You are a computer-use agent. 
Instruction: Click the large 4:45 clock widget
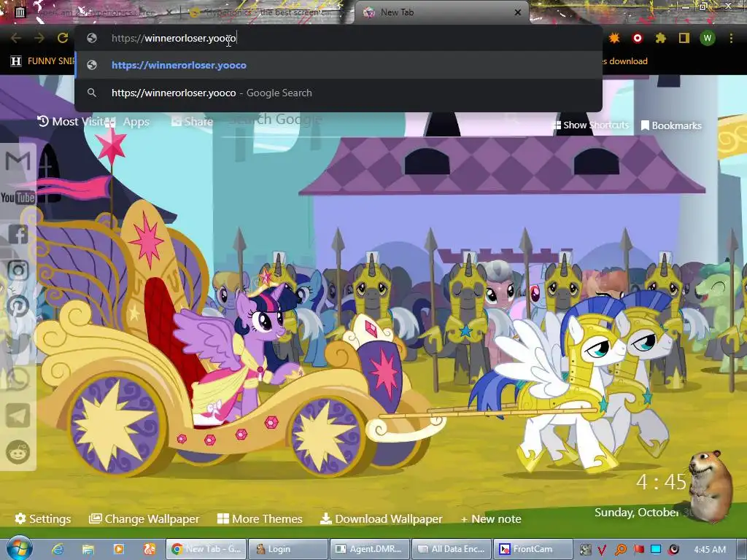click(661, 482)
